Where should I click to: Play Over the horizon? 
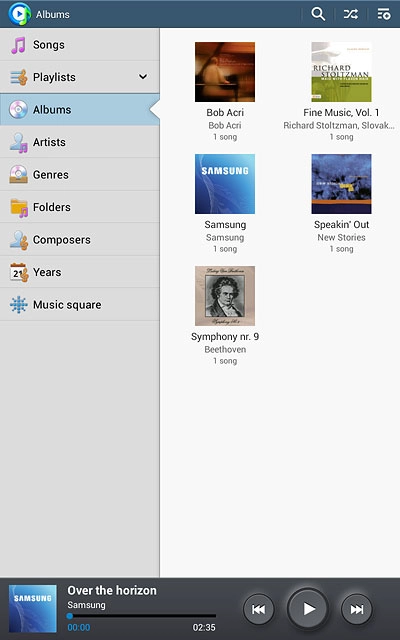tap(308, 609)
